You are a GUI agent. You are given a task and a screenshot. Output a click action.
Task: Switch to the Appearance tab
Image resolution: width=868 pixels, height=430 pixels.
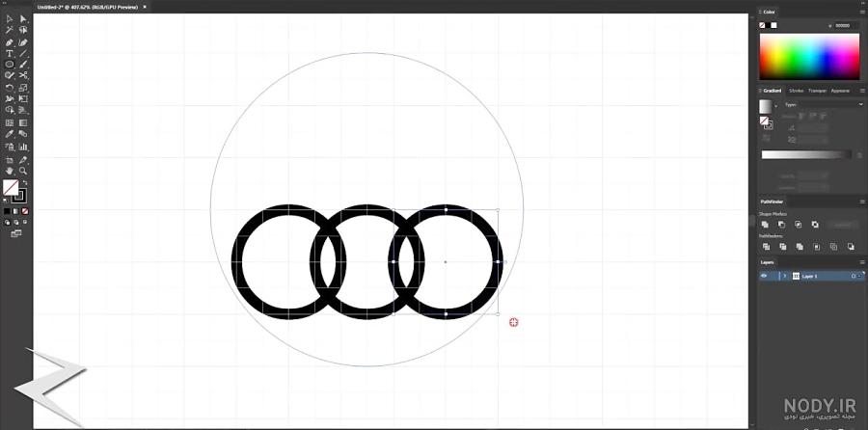tap(840, 91)
